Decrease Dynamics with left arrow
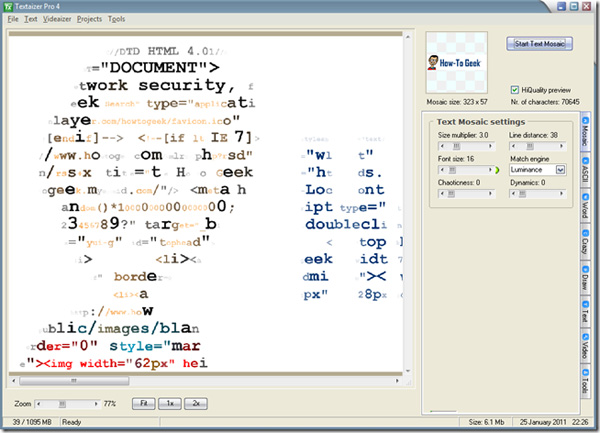Image resolution: width=600 pixels, height=433 pixels. point(514,194)
